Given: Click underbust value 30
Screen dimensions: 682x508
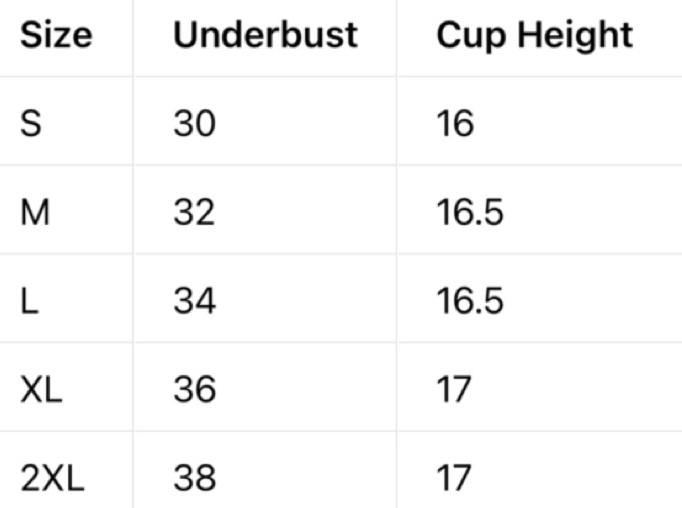Looking at the screenshot, I should tap(194, 125).
